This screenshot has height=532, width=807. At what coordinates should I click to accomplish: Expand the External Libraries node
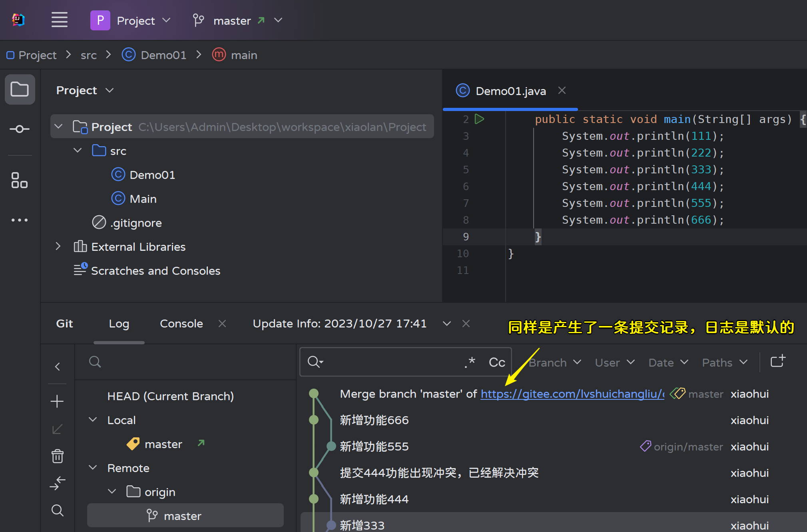point(58,246)
